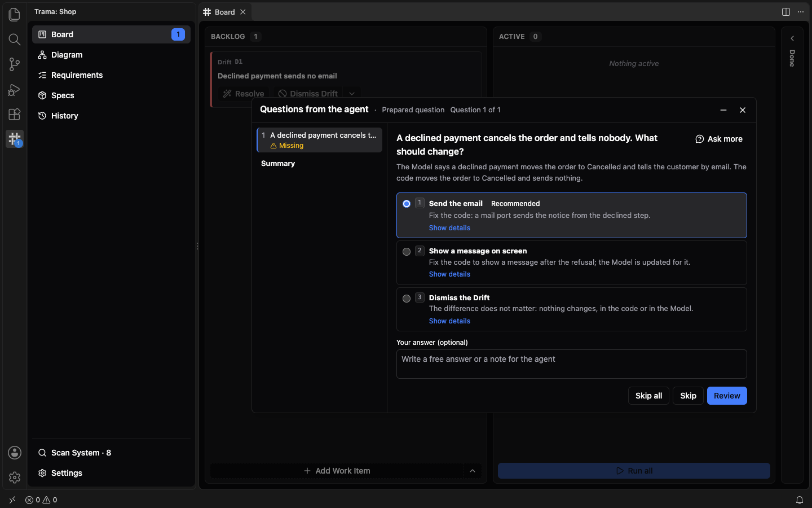Open the Run and Debug icon
This screenshot has width=812, height=508.
(15, 89)
